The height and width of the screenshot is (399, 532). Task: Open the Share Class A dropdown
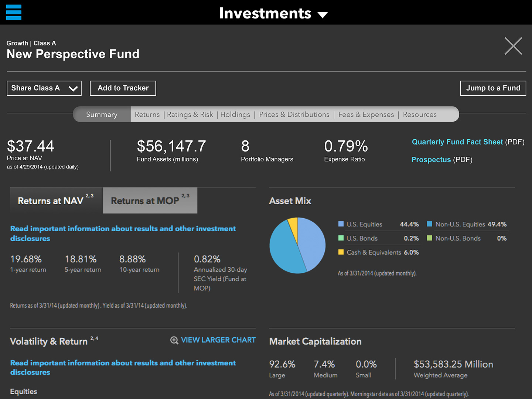coord(44,88)
